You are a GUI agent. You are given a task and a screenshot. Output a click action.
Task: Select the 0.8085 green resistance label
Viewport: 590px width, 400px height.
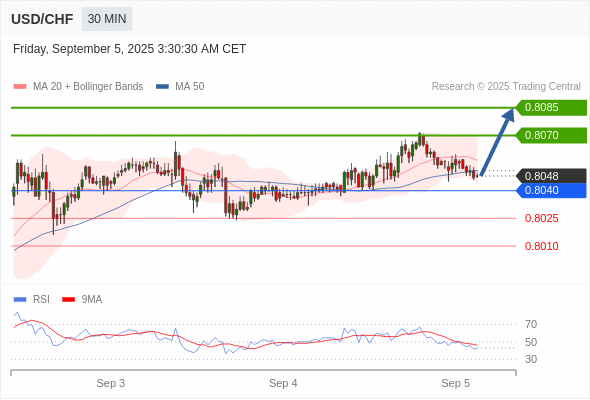pyautogui.click(x=551, y=108)
